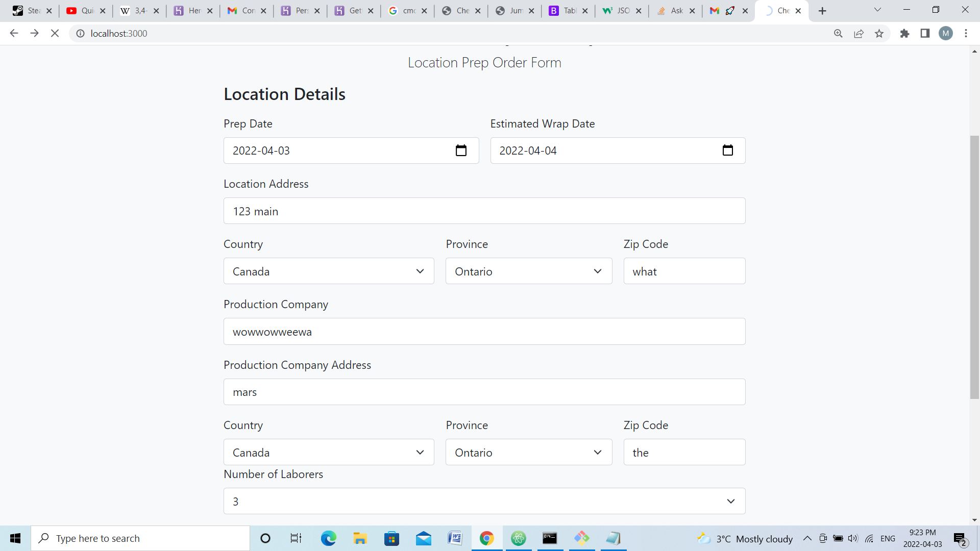Toggle the browser side panel icon
The height and width of the screenshot is (551, 980).
click(x=925, y=34)
